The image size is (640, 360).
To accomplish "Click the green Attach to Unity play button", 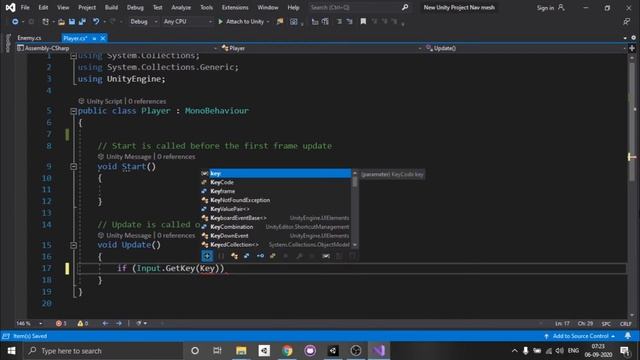I will (x=220, y=22).
